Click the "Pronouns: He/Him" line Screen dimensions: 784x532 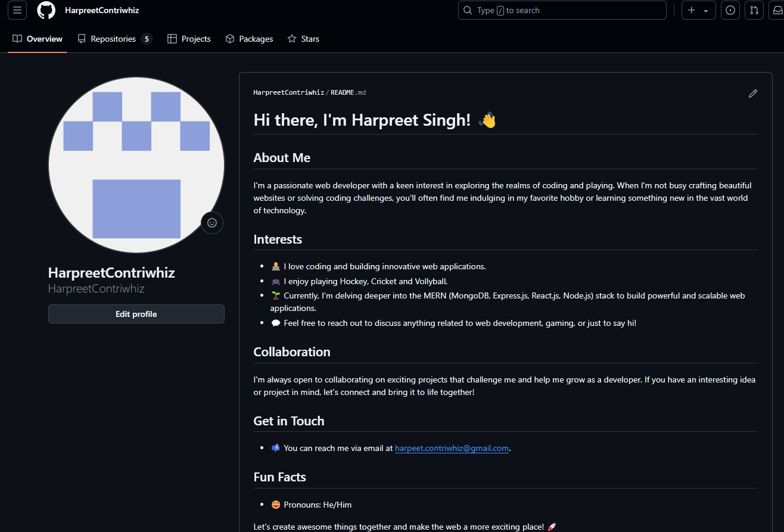pos(318,505)
